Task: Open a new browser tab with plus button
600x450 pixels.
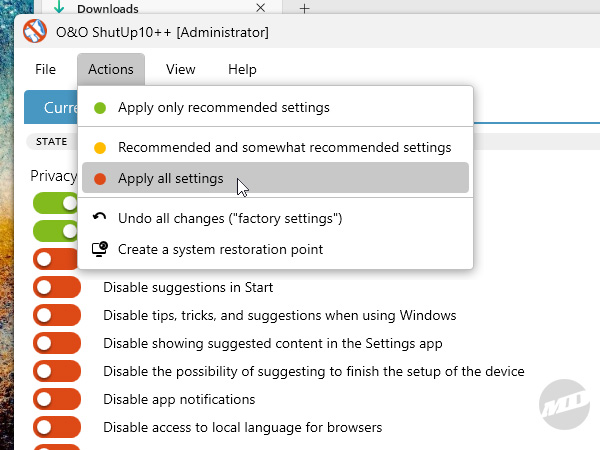Action: [x=305, y=8]
